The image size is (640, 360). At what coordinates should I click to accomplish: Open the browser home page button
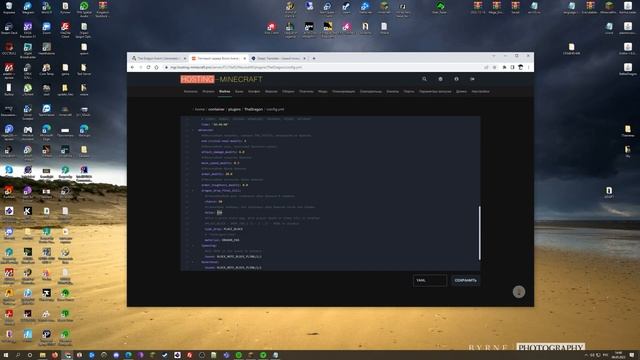[156, 67]
